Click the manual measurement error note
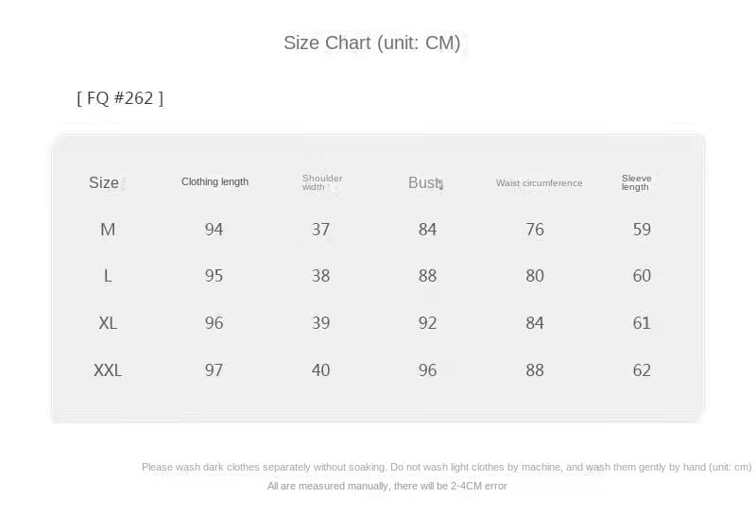The width and height of the screenshot is (756, 532). 387,486
